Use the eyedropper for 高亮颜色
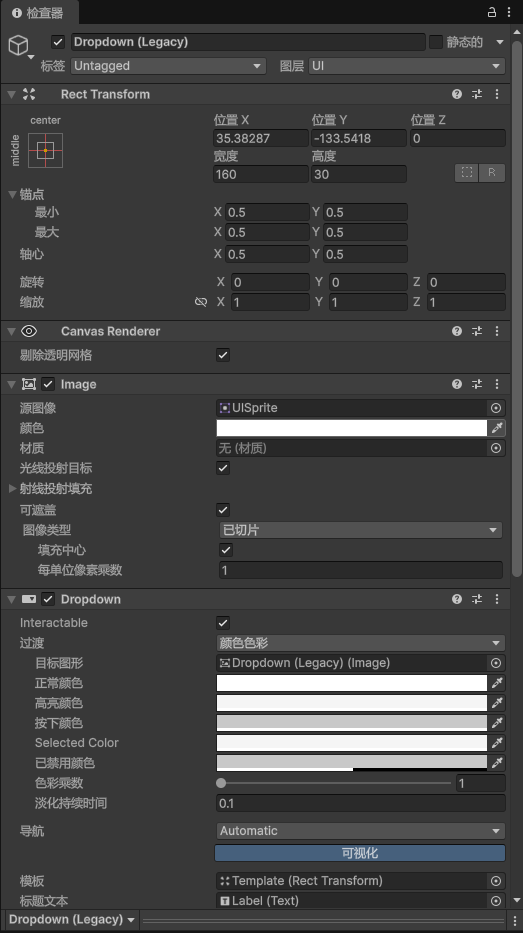The image size is (523, 933). pos(497,703)
